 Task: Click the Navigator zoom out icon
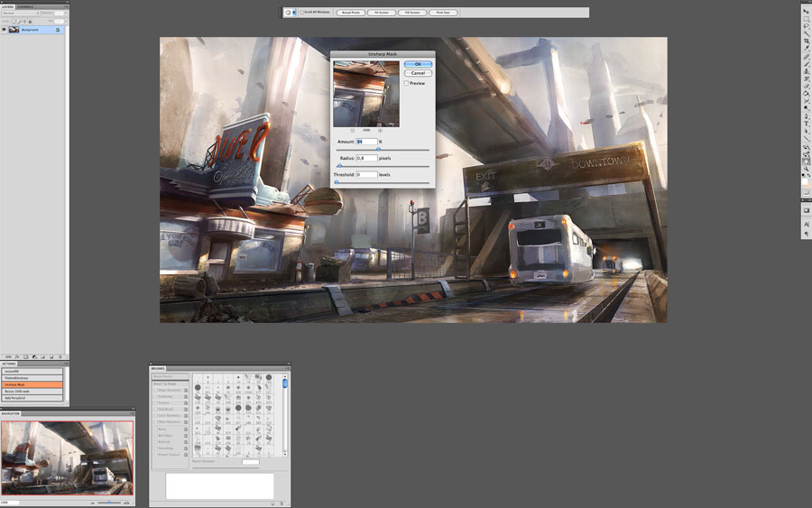92,503
